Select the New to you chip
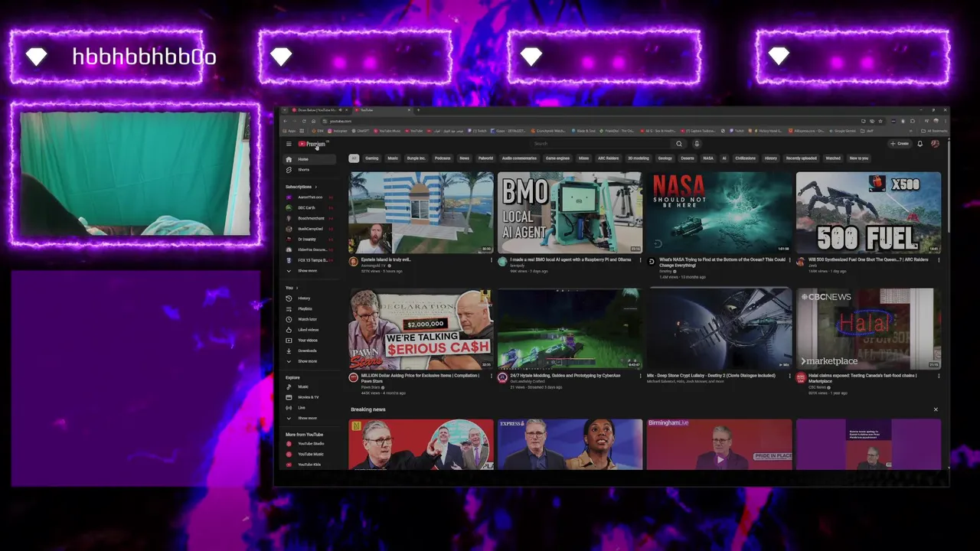This screenshot has width=980, height=551. coord(859,158)
